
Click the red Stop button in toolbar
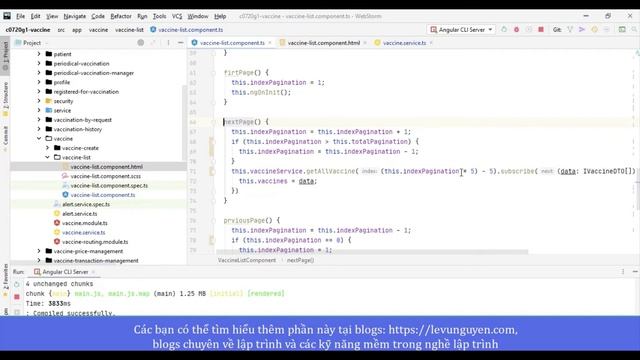coord(541,30)
